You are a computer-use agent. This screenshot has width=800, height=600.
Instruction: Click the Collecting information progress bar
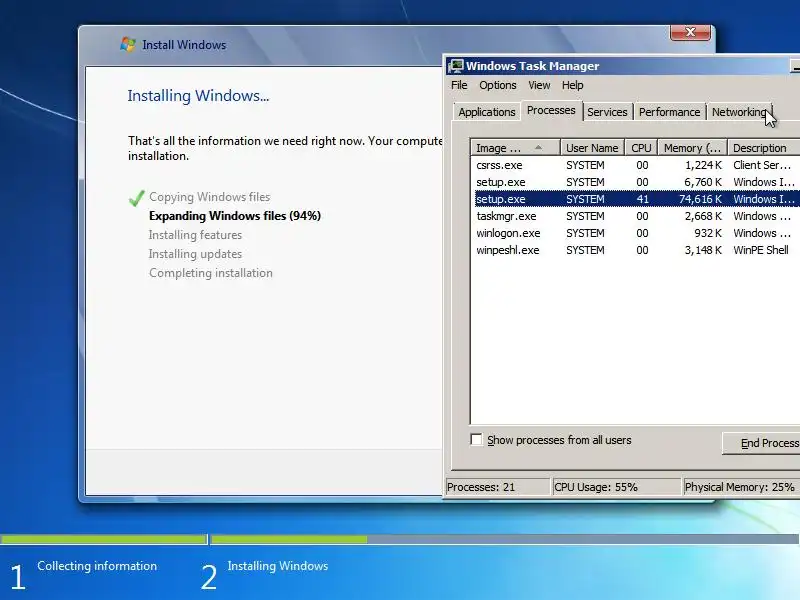[x=104, y=539]
